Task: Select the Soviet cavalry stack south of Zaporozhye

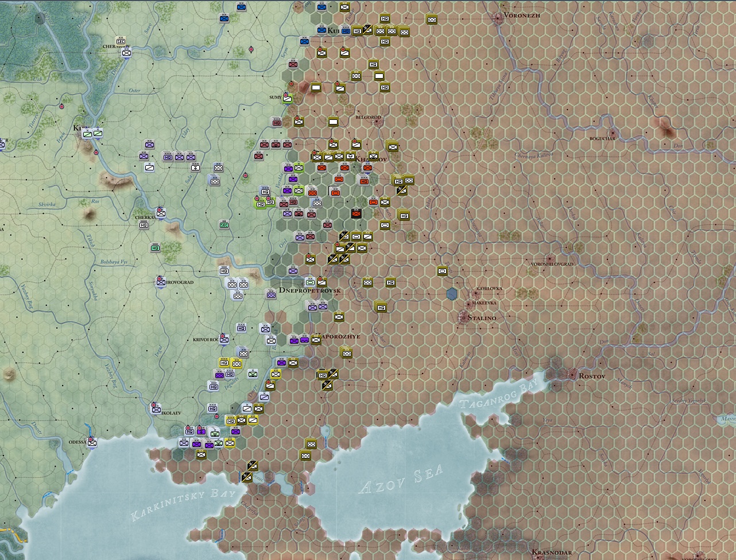Action: click(x=346, y=353)
